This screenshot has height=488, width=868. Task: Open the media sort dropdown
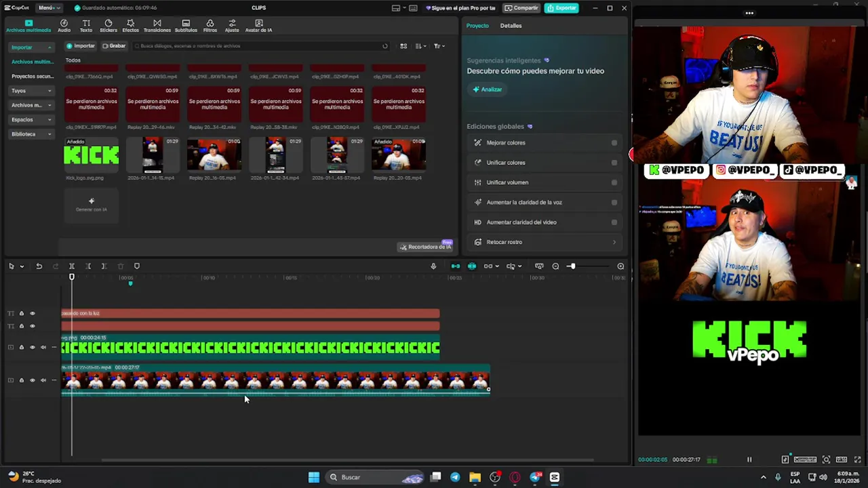pos(420,46)
